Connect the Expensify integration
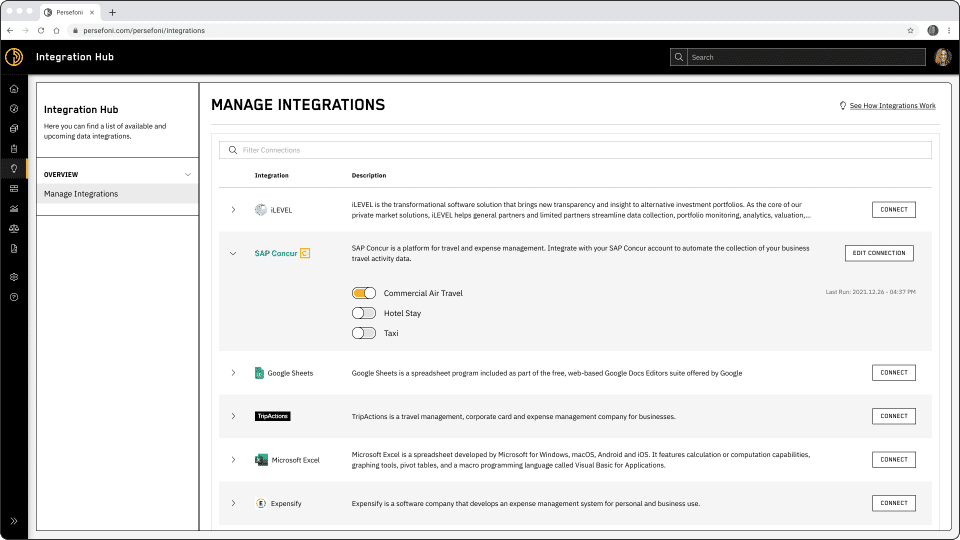This screenshot has height=540, width=960. coord(894,503)
